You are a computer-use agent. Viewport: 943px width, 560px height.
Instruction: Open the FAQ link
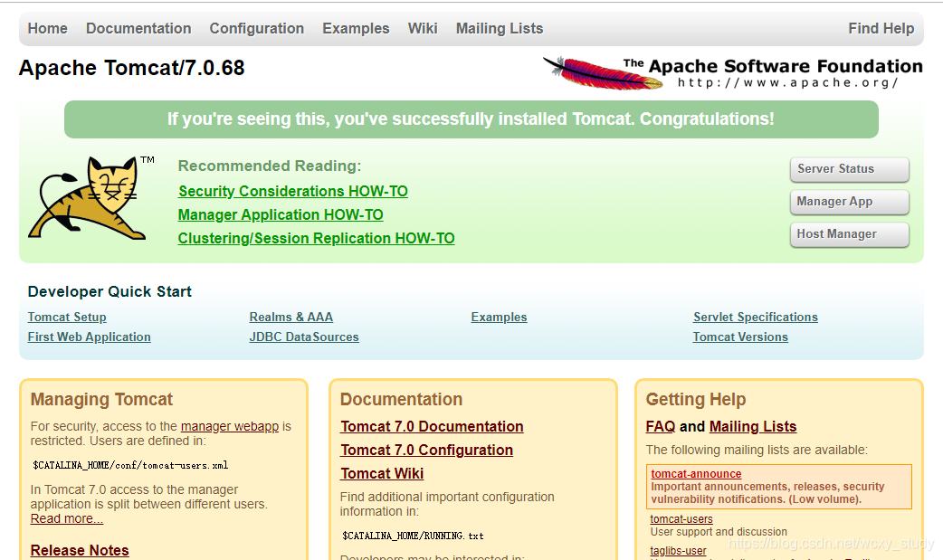(661, 426)
